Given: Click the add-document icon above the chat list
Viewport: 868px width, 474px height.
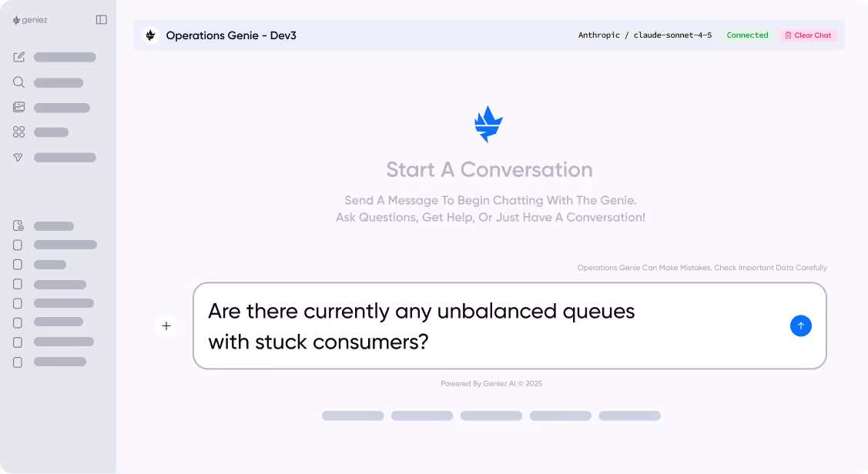Looking at the screenshot, I should click(18, 225).
